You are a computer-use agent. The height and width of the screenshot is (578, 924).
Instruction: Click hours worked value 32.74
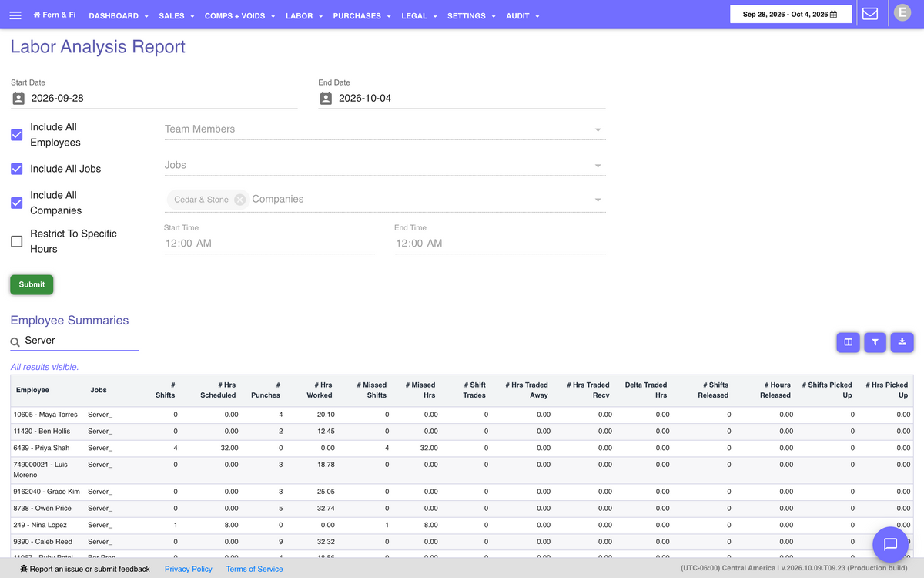[x=326, y=509]
